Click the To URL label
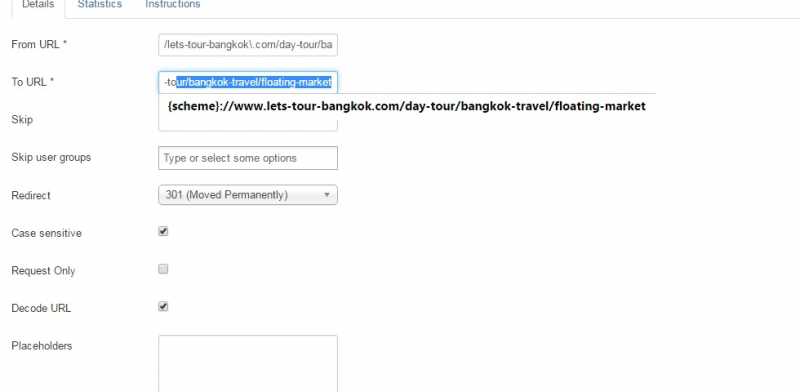800x392 pixels. [33, 82]
